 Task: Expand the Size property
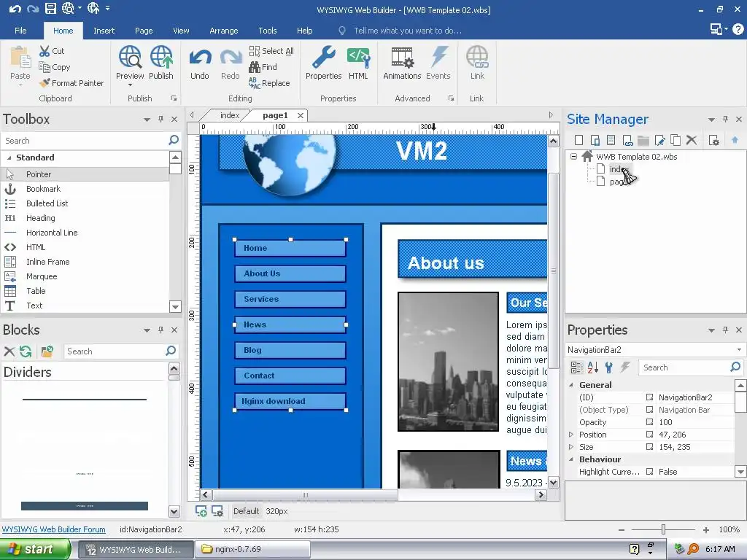coord(570,447)
